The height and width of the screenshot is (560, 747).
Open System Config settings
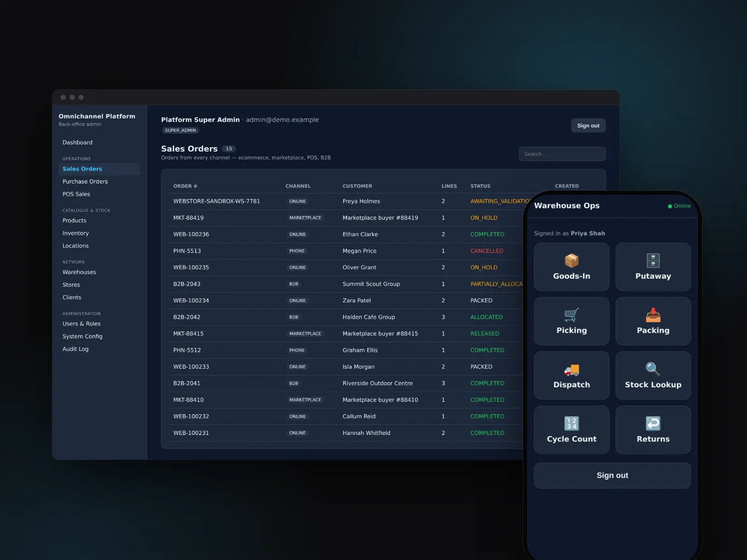tap(82, 336)
